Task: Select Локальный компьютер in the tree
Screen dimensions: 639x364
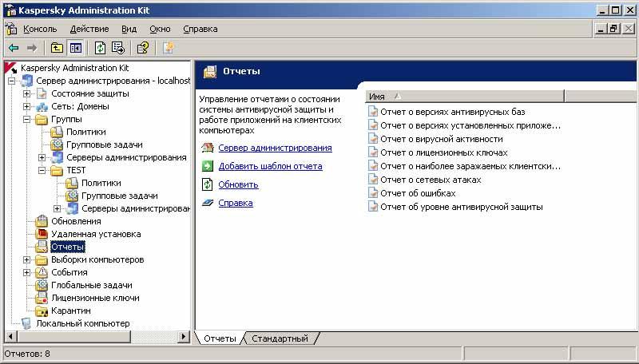Action: pyautogui.click(x=83, y=324)
